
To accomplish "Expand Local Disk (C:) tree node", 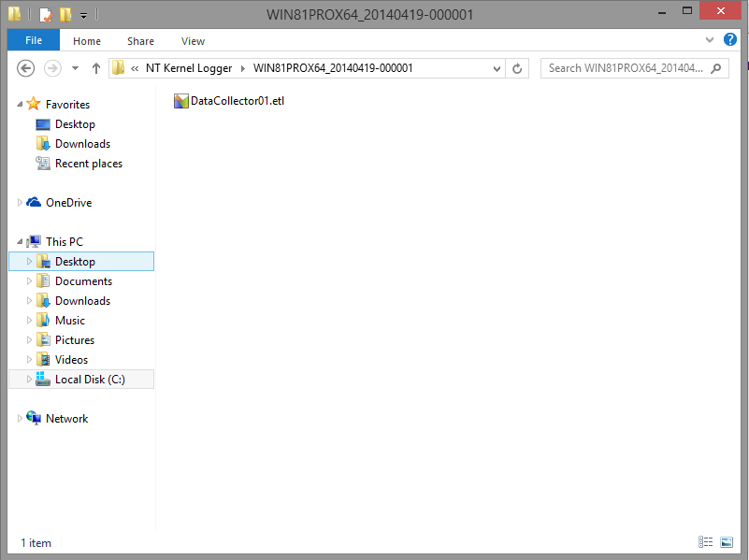I will (29, 379).
